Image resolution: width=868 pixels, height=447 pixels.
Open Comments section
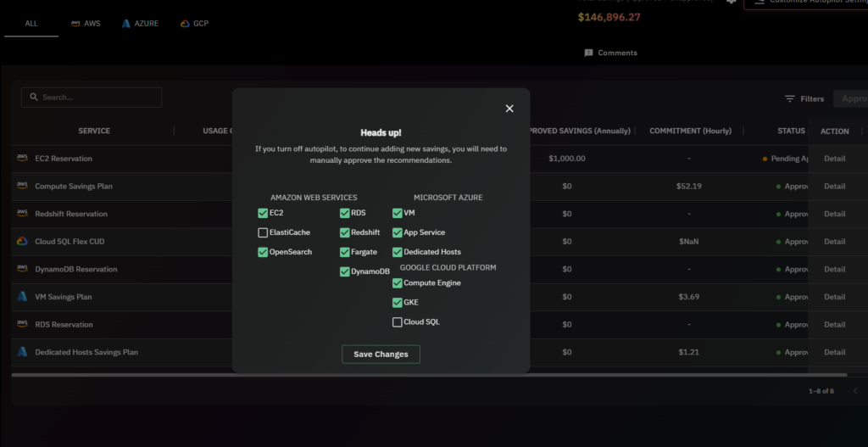coord(610,53)
